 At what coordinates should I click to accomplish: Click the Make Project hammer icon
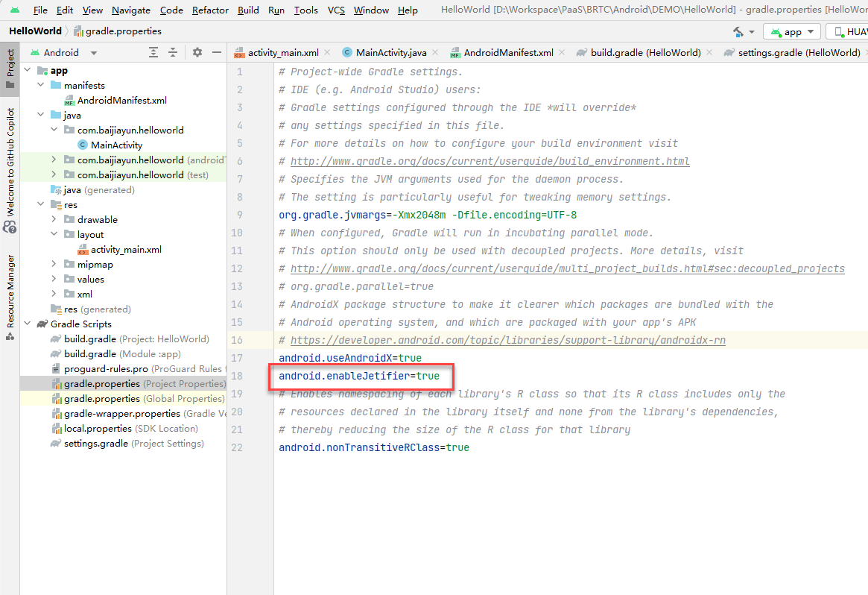click(738, 31)
